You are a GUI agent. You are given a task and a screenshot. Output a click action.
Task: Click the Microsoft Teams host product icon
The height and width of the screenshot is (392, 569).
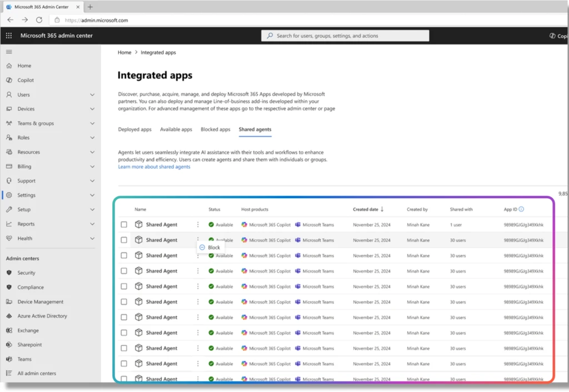pos(298,224)
